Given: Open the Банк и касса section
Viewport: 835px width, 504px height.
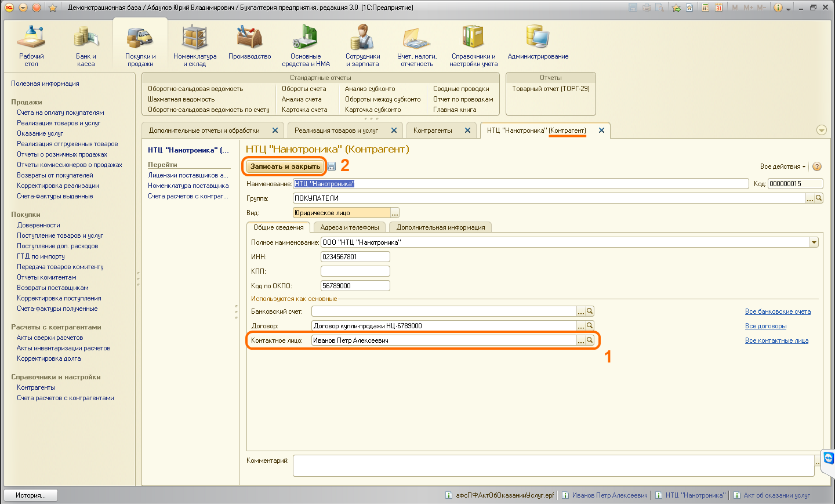Looking at the screenshot, I should 86,46.
